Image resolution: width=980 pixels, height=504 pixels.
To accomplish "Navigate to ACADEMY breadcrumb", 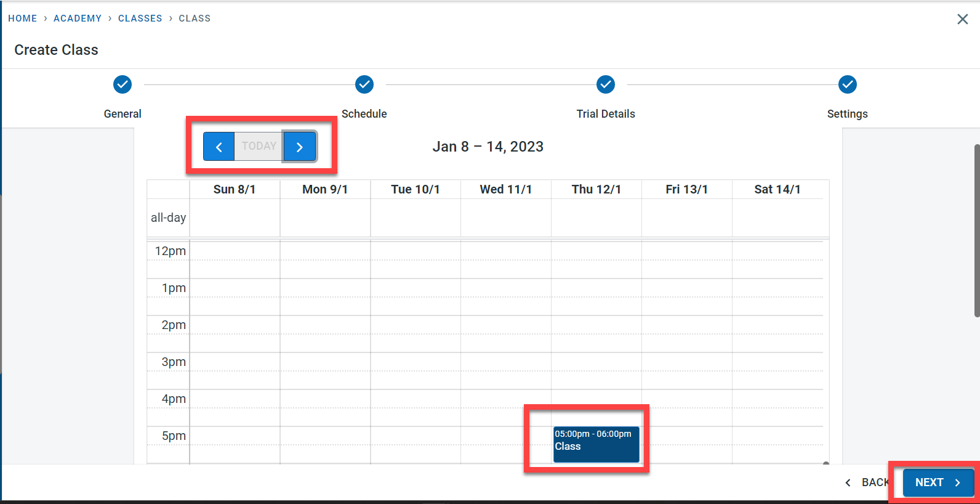I will click(x=78, y=18).
